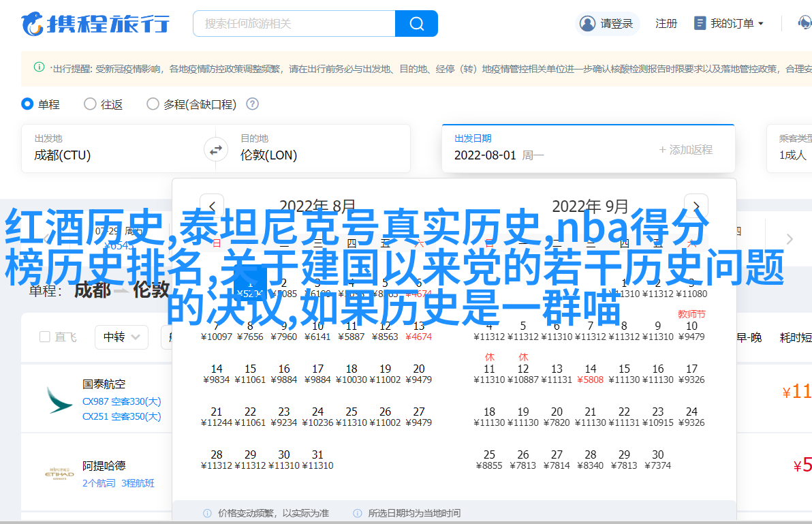Sort by 早-晚 departure time tab
This screenshot has width=812, height=524.
point(749,337)
